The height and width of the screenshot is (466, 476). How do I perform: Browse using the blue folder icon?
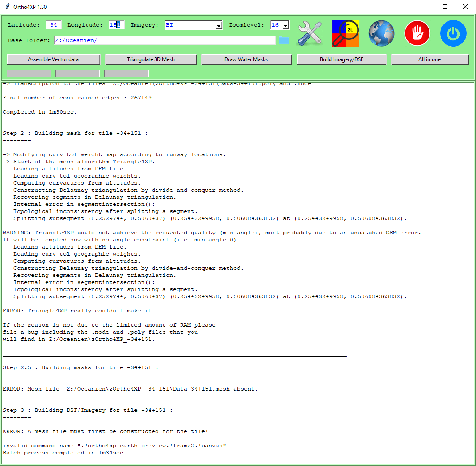pos(283,41)
